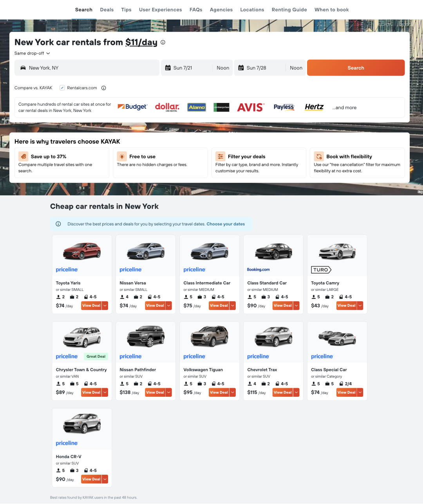Click the AVIS brand logo
This screenshot has height=504, width=423.
click(x=251, y=107)
